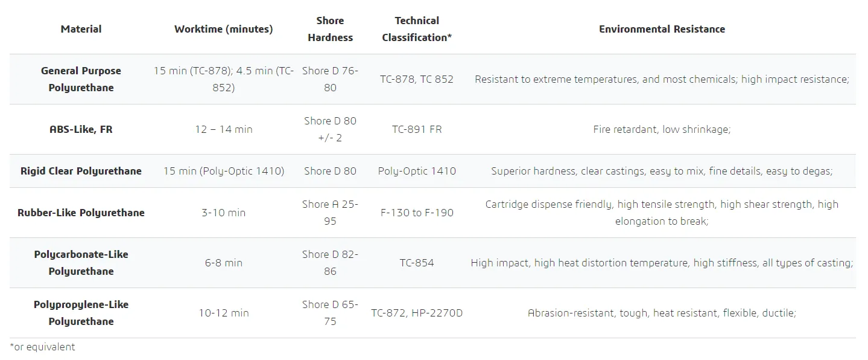Screen dimensions: 868x360
Task: Click the Polycarbonate-Like Polyurethane cell
Action: coord(81,263)
